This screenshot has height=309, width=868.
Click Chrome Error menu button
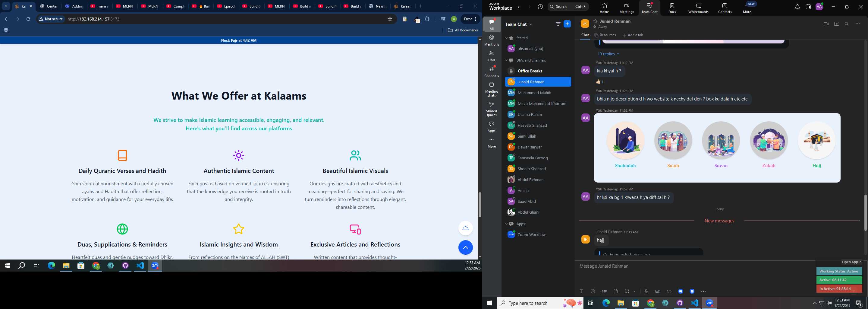(470, 19)
